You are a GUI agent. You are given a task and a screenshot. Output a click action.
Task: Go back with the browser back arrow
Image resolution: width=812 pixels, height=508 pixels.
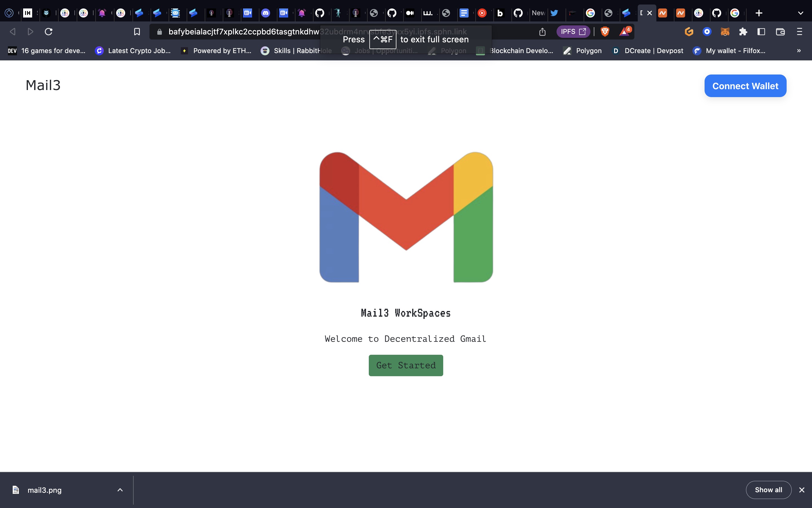click(12, 32)
